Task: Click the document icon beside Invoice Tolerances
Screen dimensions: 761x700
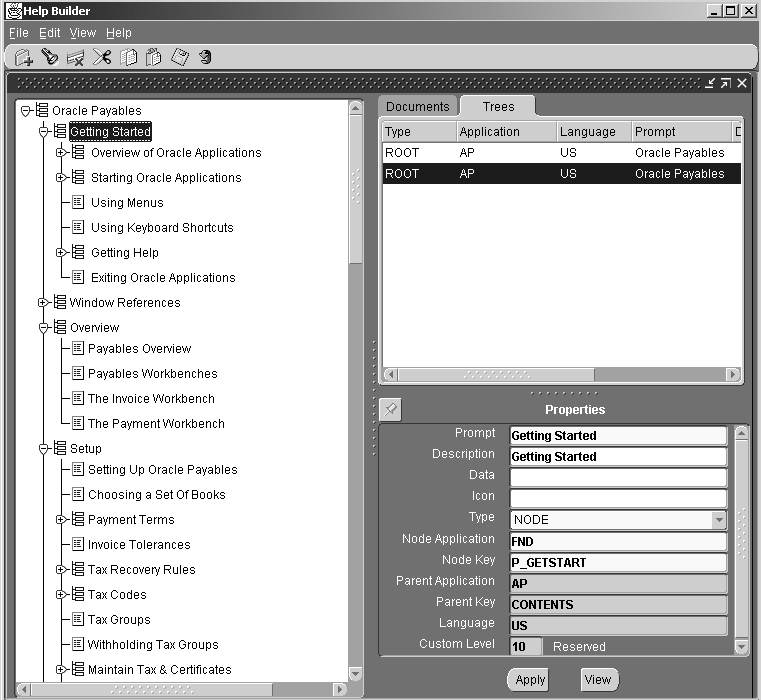Action: coord(78,544)
